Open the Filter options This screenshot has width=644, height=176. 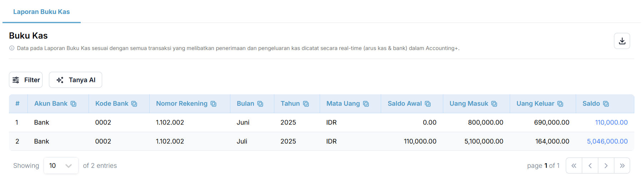pos(26,80)
